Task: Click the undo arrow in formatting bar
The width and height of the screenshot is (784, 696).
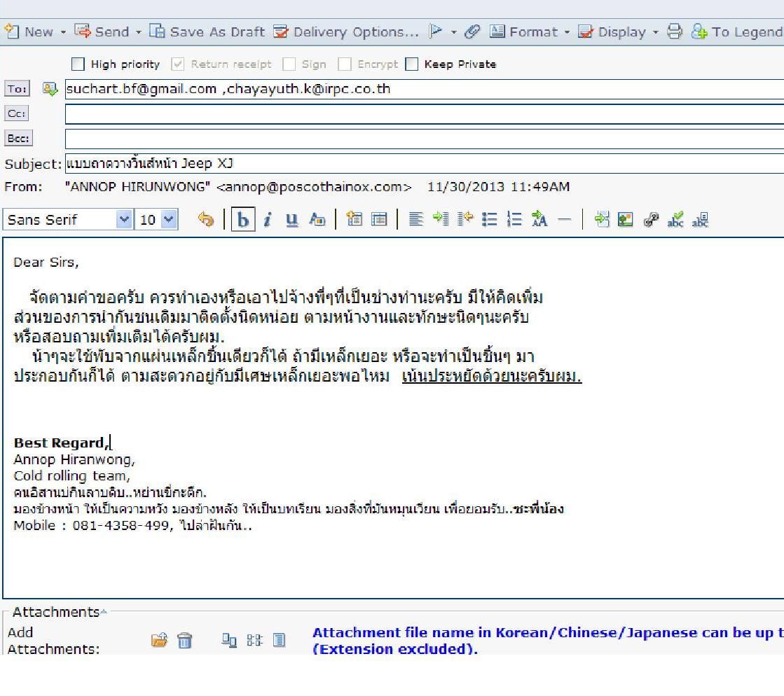Action: [205, 220]
